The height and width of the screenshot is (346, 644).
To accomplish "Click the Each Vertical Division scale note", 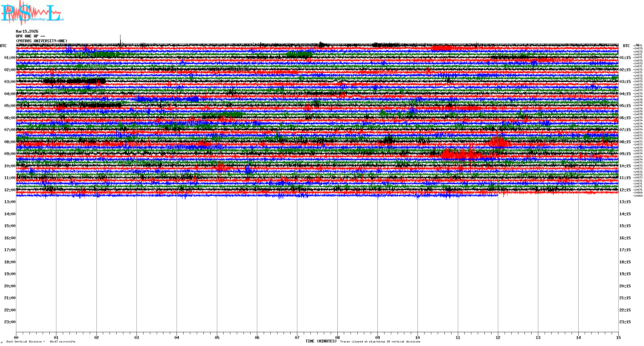I will coord(41,342).
